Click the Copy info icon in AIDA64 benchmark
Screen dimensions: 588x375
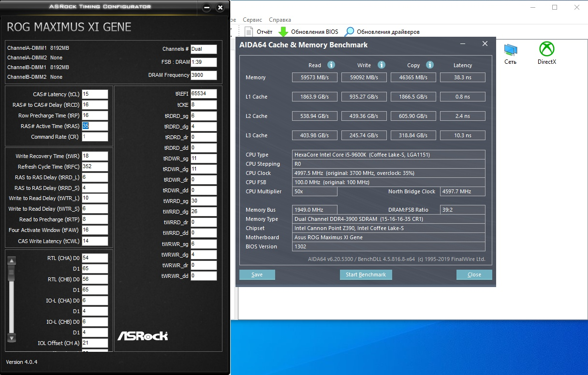(430, 65)
